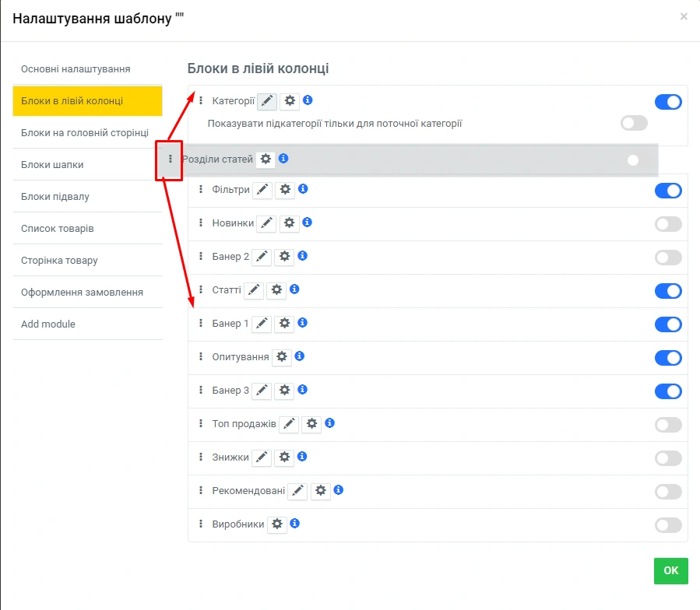Open gear settings for Рекомендовані block
The width and height of the screenshot is (700, 610).
click(321, 491)
